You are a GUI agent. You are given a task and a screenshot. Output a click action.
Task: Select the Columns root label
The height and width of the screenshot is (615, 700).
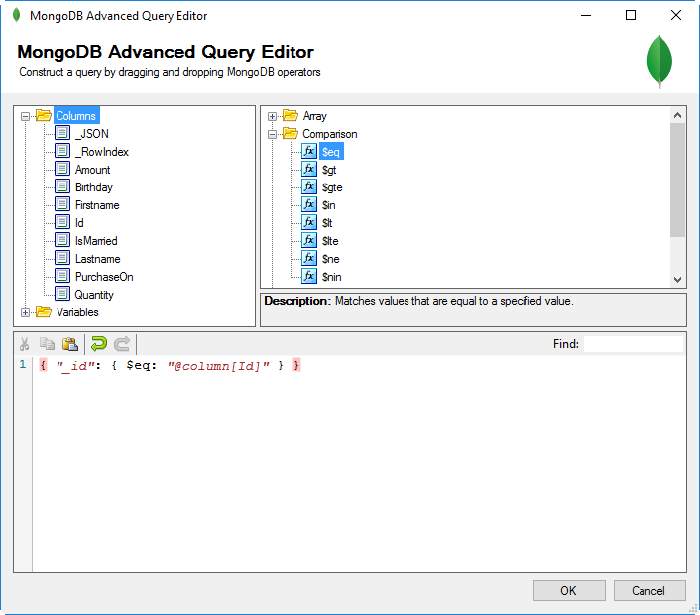(x=76, y=116)
